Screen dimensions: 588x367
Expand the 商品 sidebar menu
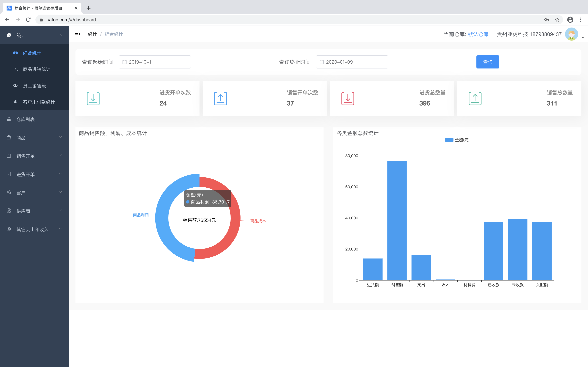point(34,138)
